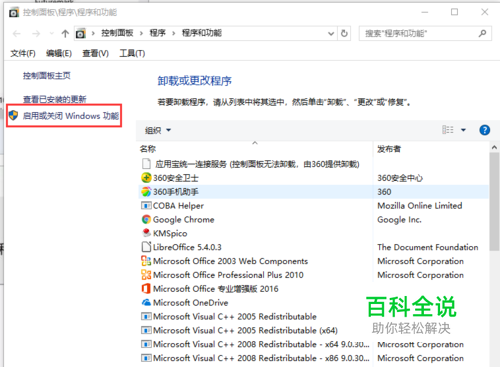Viewport: 500px width, 367px height.
Task: Click the magnifier search icon
Action: pos(482,33)
